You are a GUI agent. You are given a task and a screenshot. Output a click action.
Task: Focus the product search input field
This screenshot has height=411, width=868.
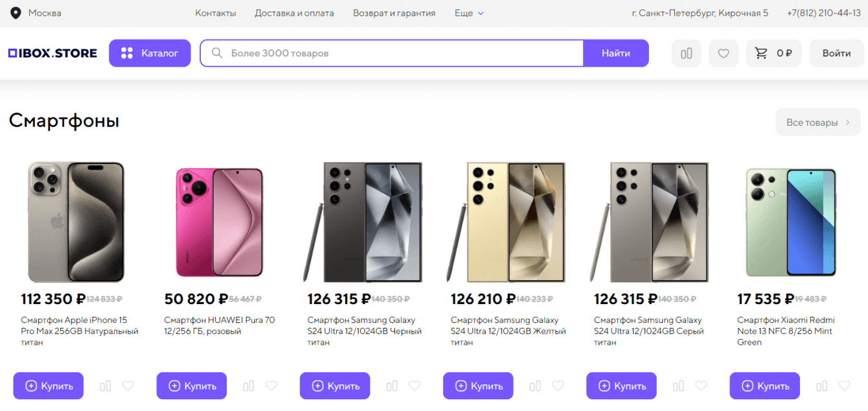[x=402, y=53]
